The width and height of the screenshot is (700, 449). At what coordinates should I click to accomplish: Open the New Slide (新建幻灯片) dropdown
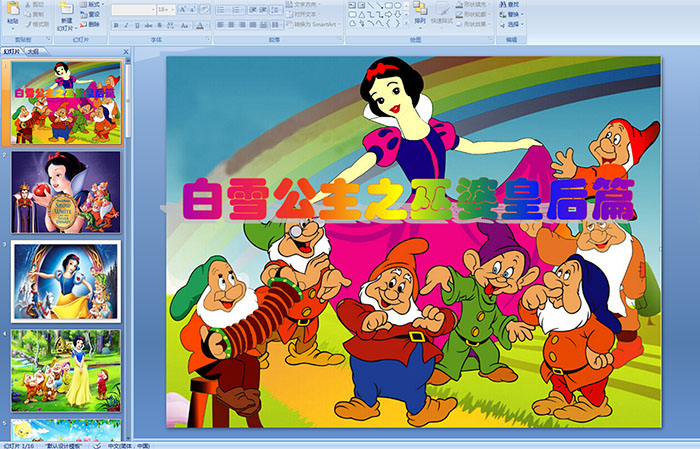[x=68, y=25]
